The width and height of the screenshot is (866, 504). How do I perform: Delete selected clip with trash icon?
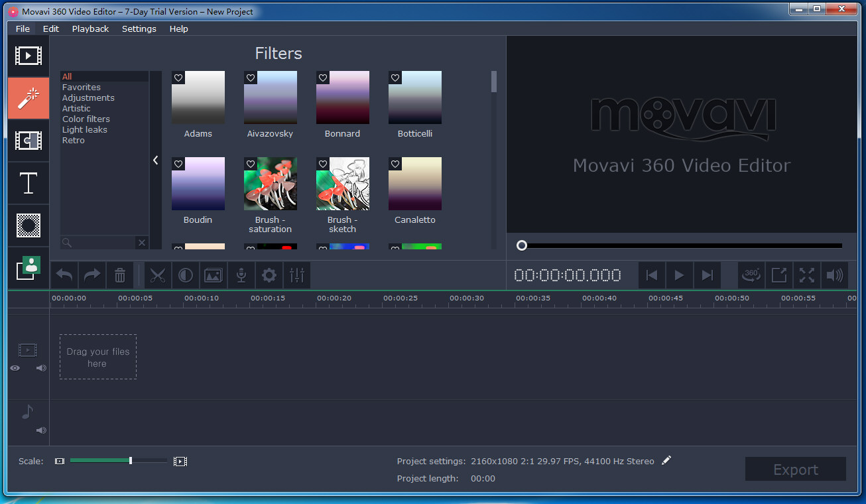click(x=120, y=275)
